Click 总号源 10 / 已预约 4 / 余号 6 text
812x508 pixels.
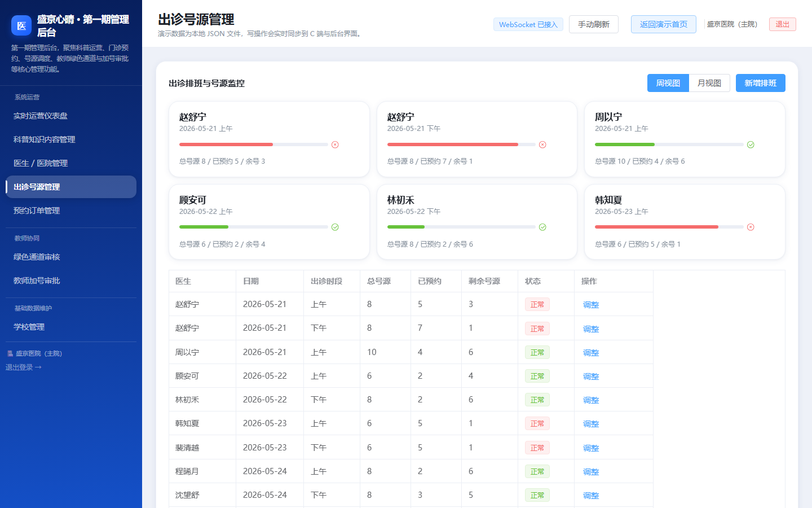point(640,161)
